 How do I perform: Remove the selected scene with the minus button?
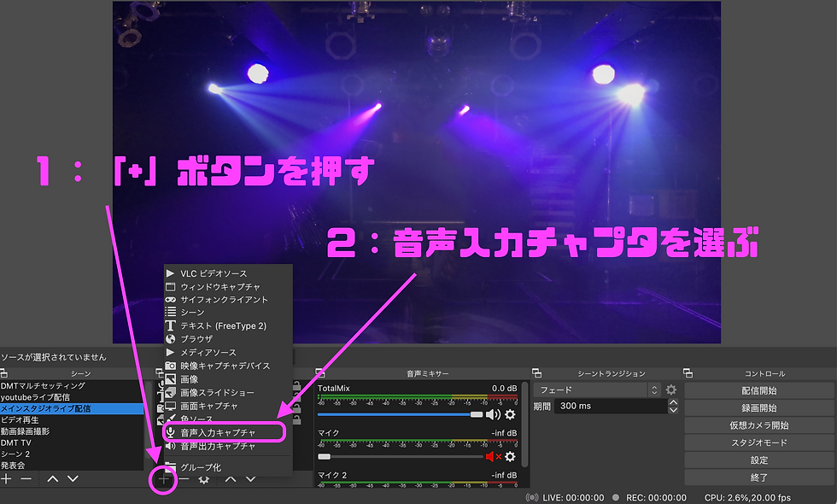[26, 479]
